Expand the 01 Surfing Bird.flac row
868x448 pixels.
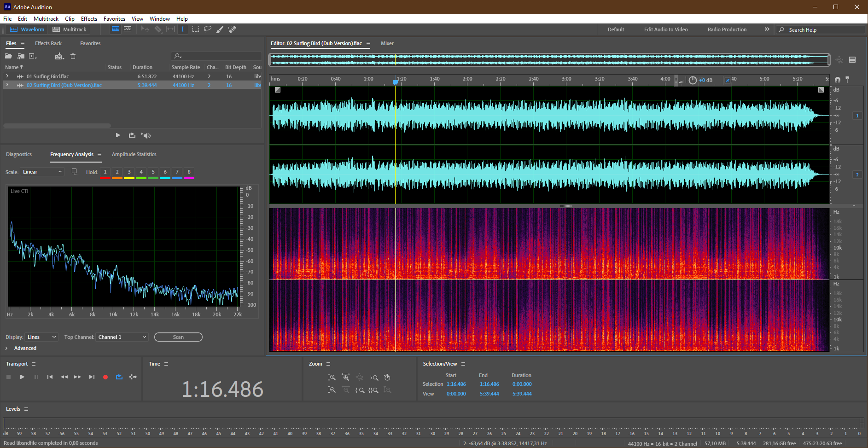coord(7,76)
